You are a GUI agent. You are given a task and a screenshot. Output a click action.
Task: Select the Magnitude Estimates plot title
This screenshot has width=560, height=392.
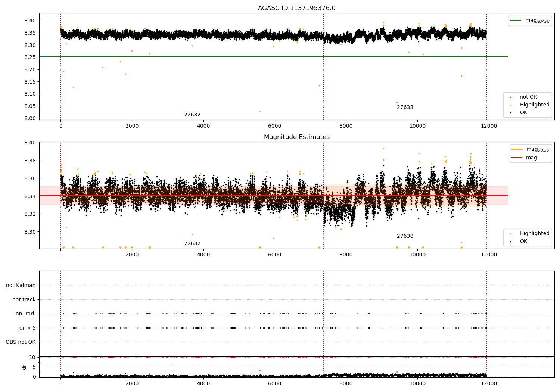pos(296,137)
